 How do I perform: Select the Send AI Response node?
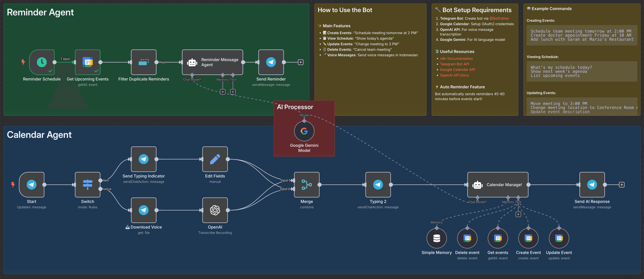click(x=592, y=185)
